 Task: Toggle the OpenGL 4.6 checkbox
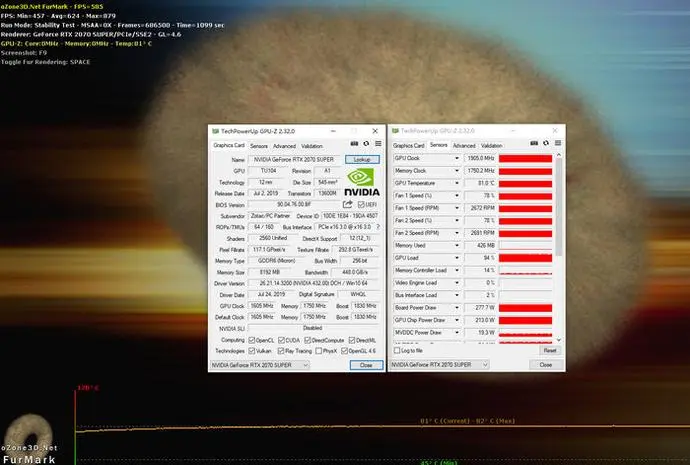pyautogui.click(x=345, y=351)
